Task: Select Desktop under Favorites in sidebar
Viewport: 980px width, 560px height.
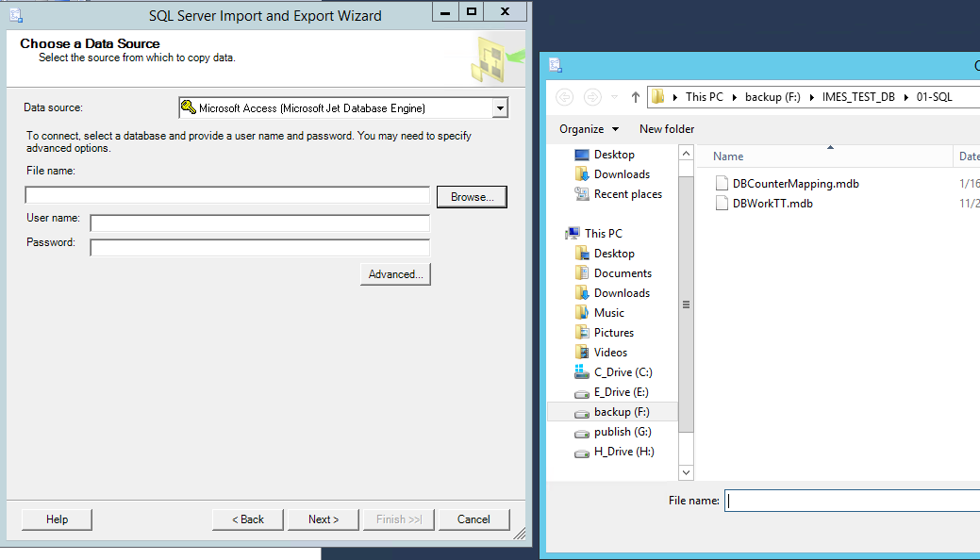Action: point(614,155)
